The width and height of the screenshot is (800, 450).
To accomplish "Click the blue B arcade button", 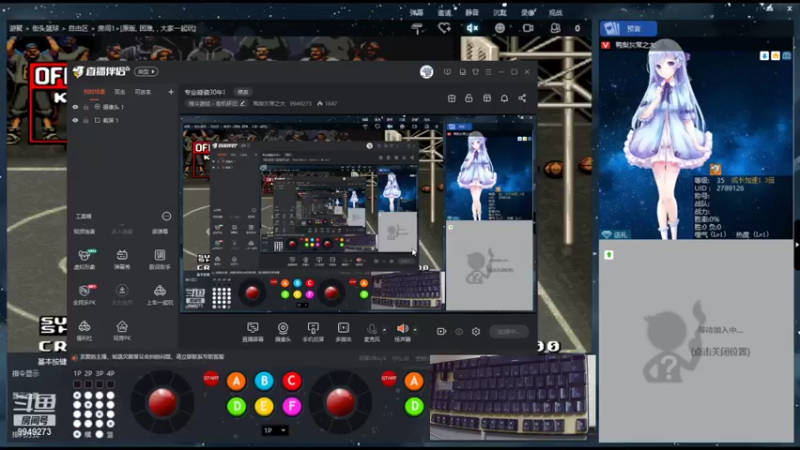I will click(x=264, y=381).
